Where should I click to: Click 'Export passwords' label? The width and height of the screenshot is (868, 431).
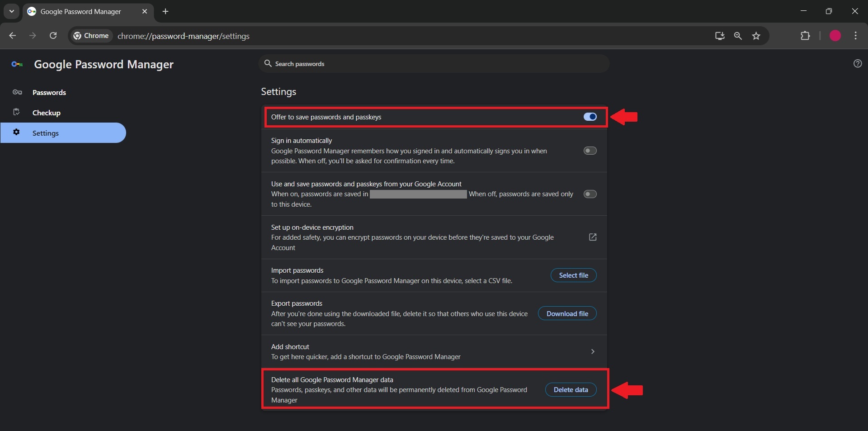pyautogui.click(x=297, y=303)
